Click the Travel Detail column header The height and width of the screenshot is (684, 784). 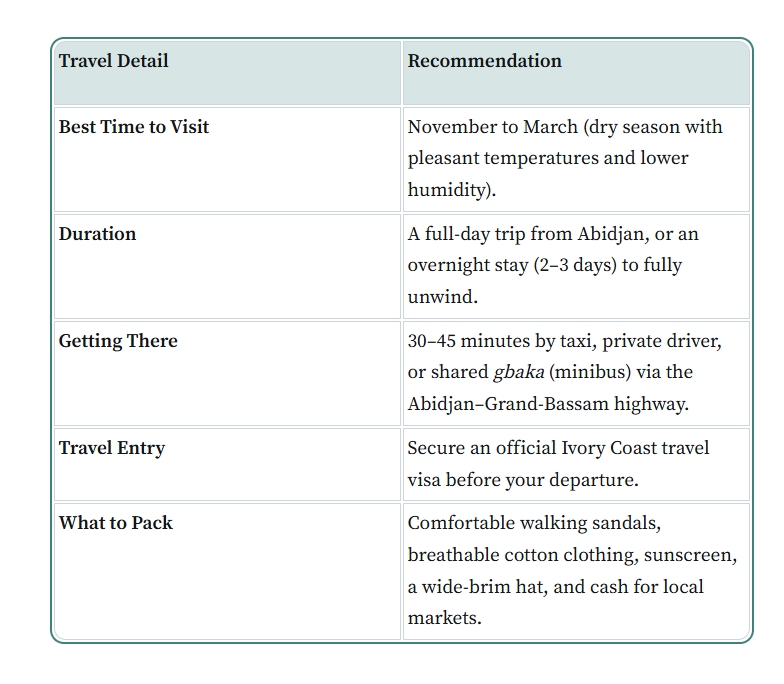point(114,61)
